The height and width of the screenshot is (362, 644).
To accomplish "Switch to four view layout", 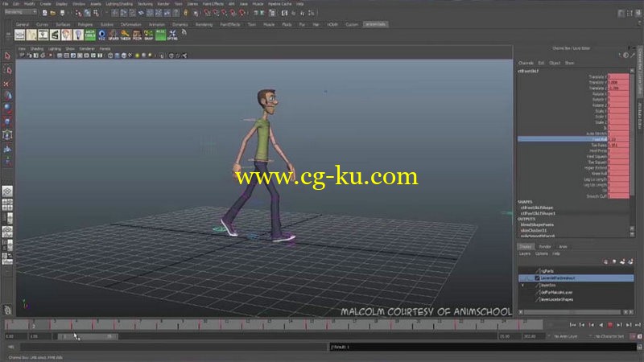I will point(7,204).
